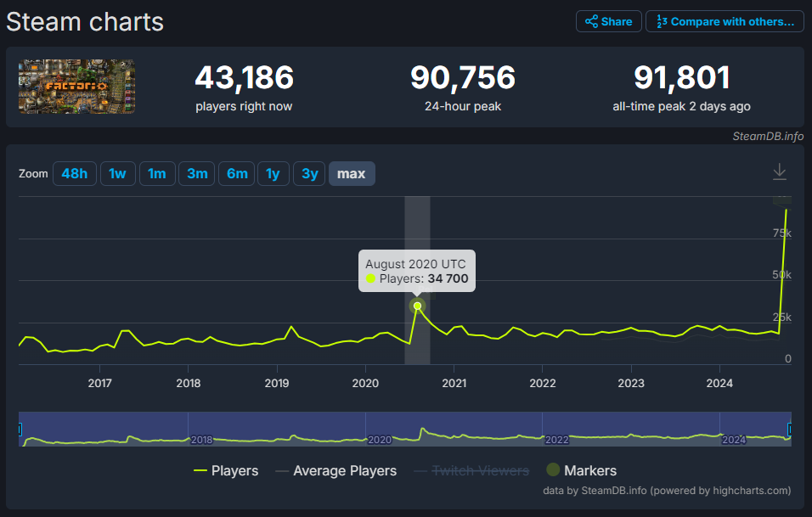Select the max zoom range

pyautogui.click(x=352, y=174)
